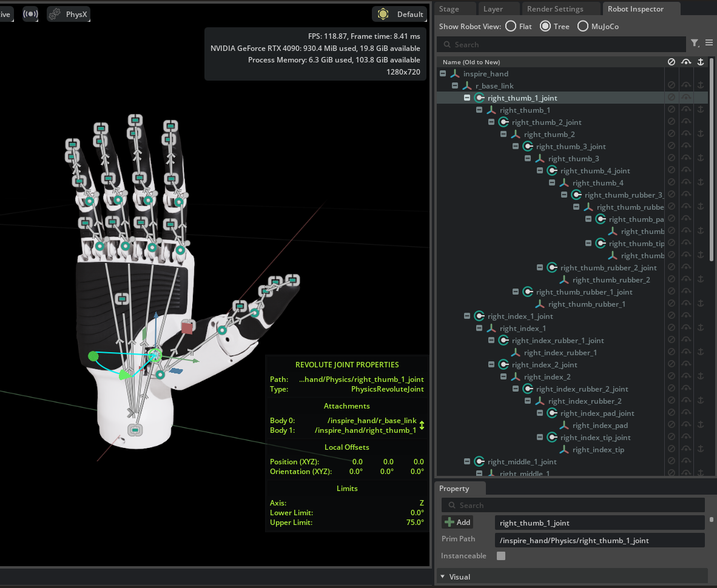
Task: Toggle bypass for right_thumb_rubber_1_joint row
Action: pos(686,292)
